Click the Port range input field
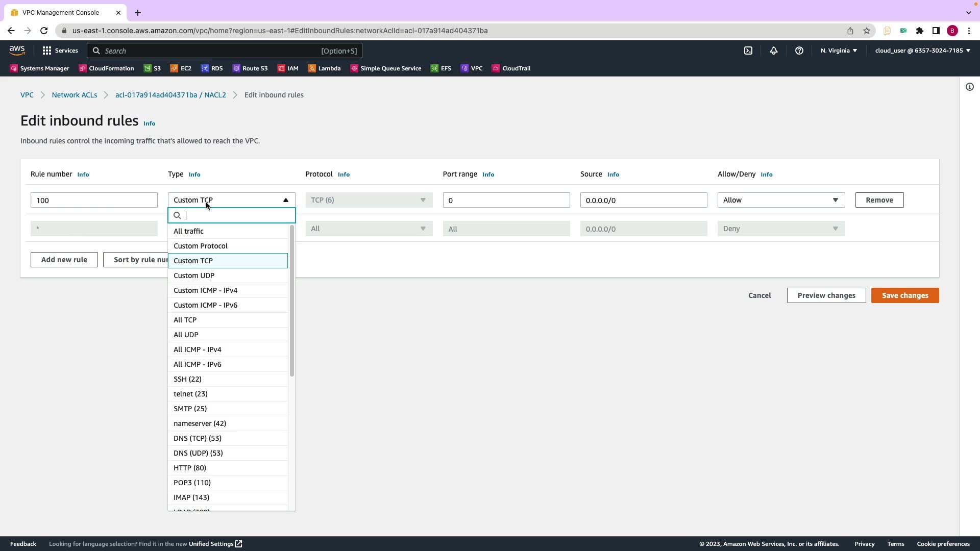980x551 pixels. [506, 200]
